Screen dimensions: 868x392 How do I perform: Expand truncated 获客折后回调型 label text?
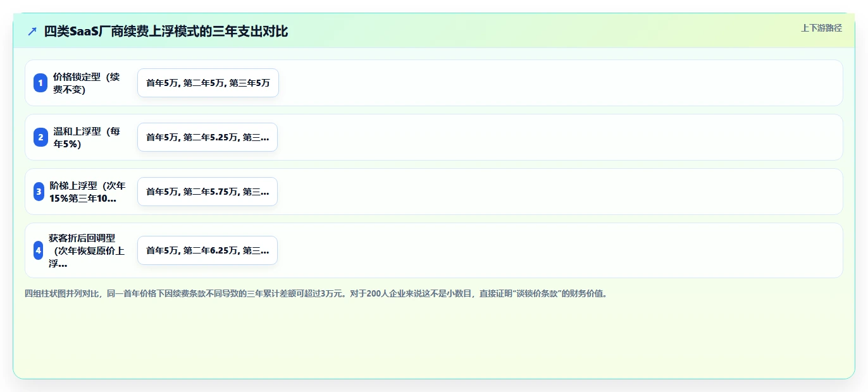[x=87, y=250]
